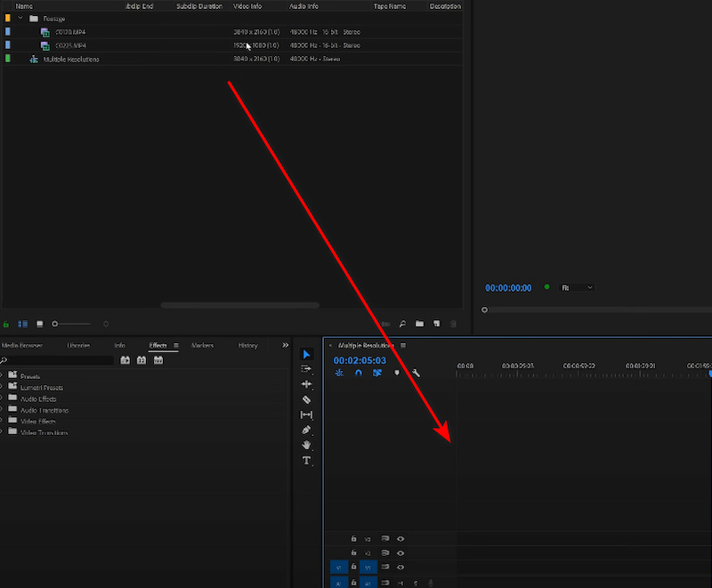Collapse the Footage bin
712x588 pixels.
pyautogui.click(x=20, y=18)
